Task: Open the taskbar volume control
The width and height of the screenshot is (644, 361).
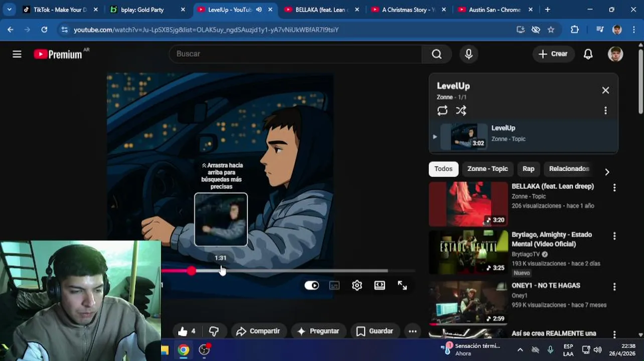Action: click(597, 350)
